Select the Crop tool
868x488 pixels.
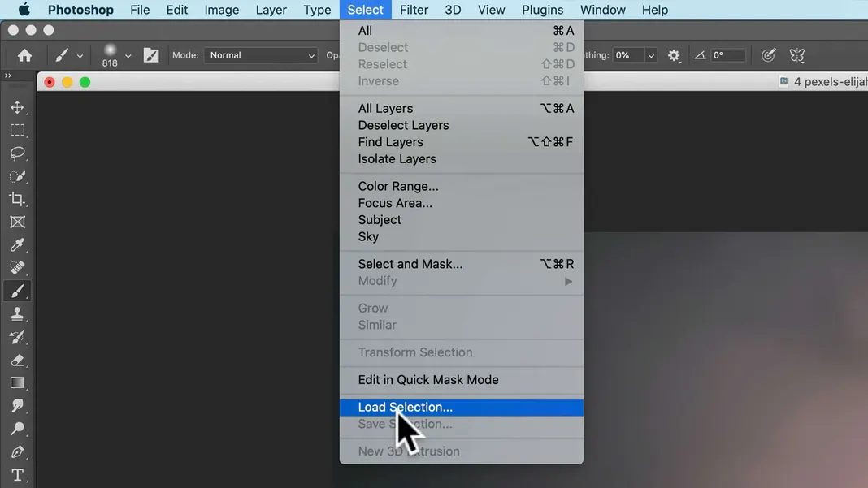click(17, 199)
